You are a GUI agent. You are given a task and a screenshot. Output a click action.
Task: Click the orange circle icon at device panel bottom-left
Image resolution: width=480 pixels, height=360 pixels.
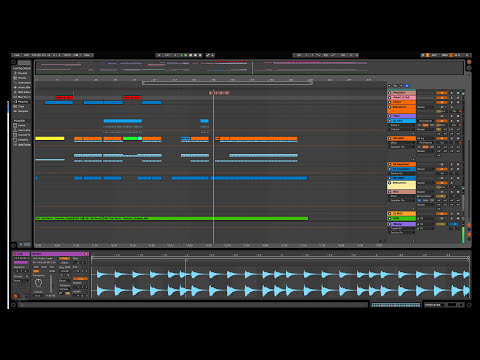[15, 296]
